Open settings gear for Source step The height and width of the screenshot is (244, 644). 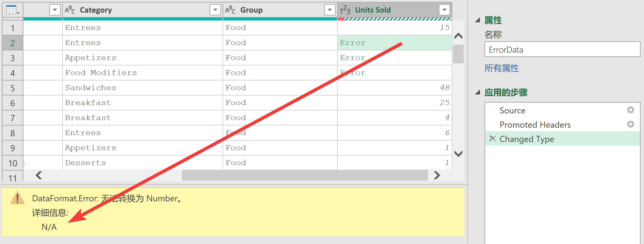[x=630, y=110]
